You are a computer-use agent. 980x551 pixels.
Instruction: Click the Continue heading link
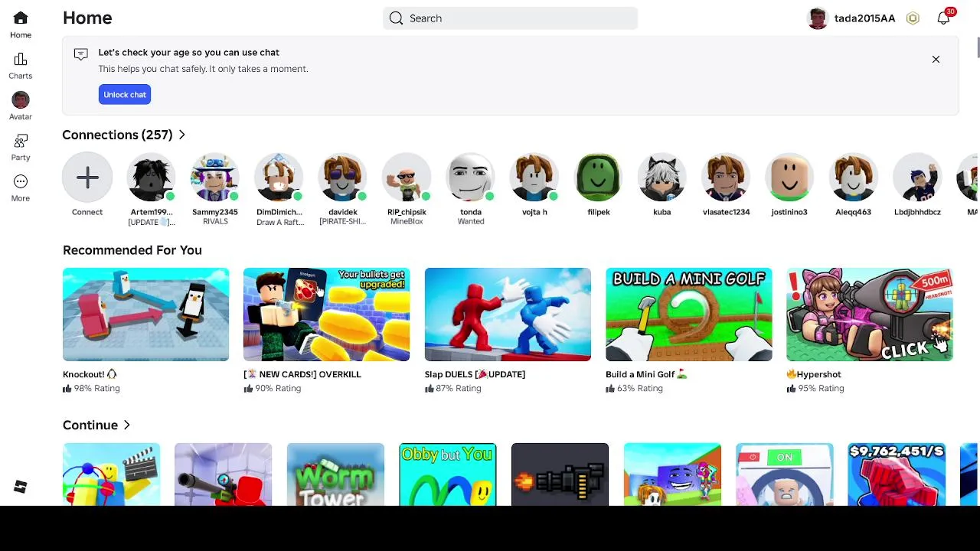90,425
